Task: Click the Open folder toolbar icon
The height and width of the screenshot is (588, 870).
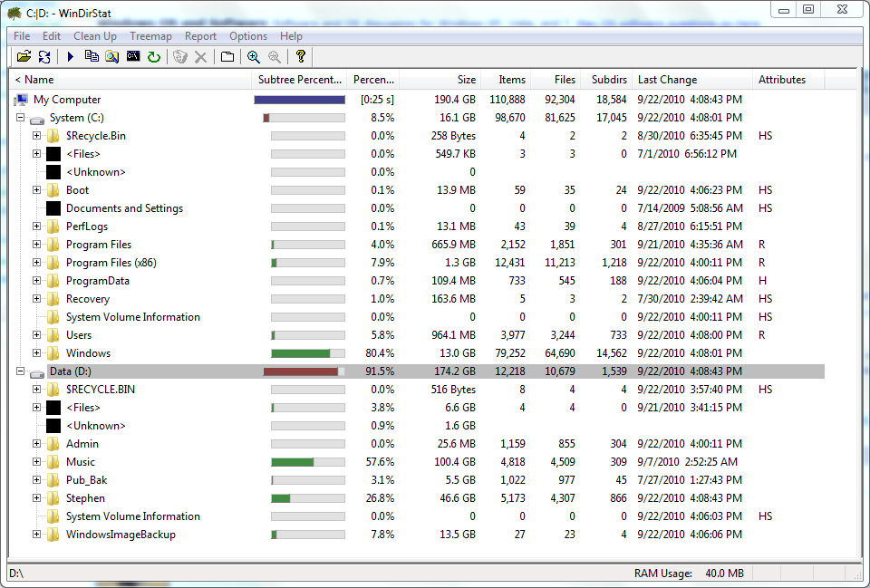Action: tap(24, 57)
